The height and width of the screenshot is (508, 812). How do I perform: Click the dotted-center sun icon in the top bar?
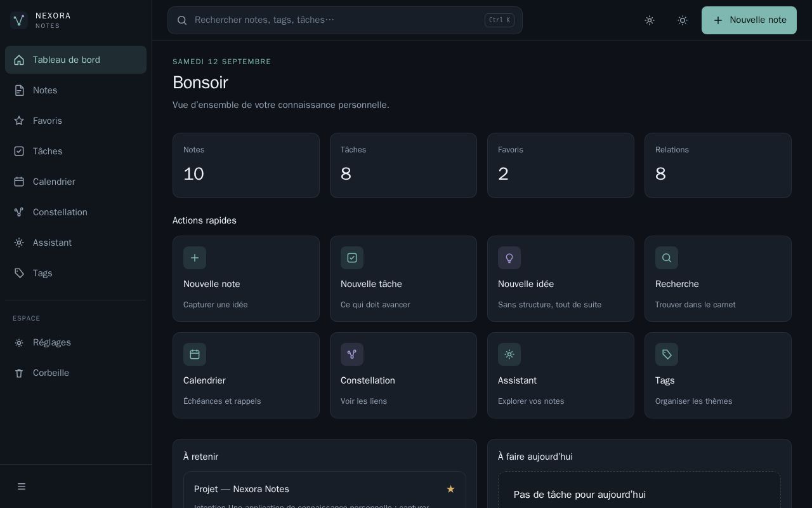click(650, 20)
